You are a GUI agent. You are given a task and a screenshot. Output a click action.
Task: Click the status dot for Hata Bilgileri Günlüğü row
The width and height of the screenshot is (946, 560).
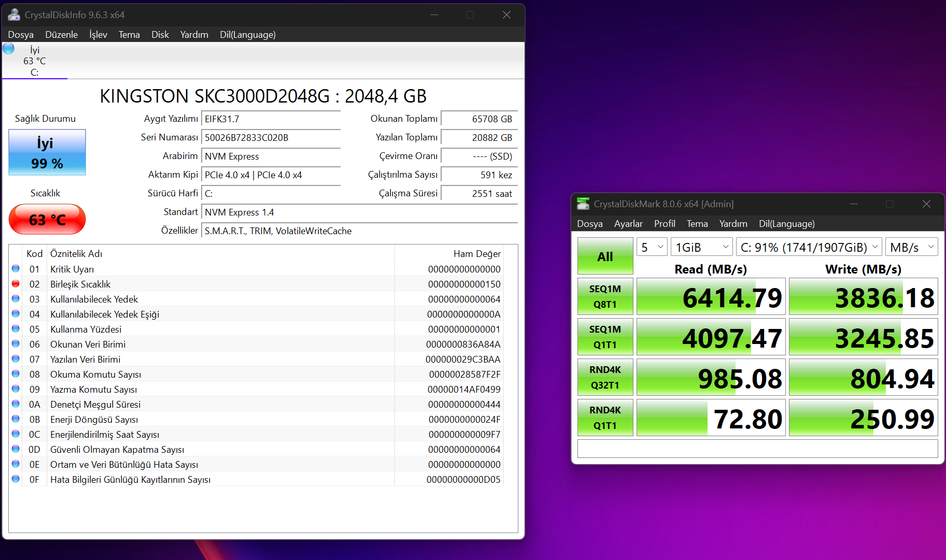[16, 479]
